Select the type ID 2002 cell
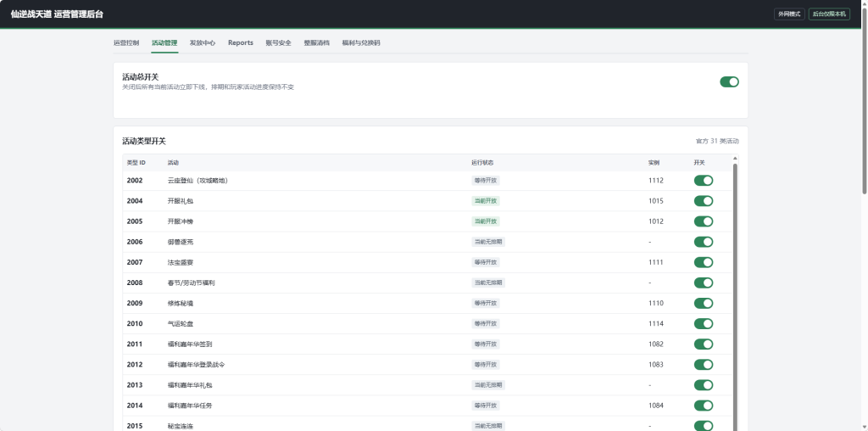The image size is (868, 431). coord(135,181)
